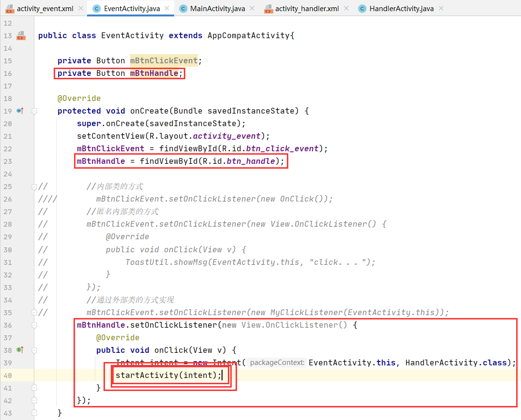
Task: Click the mBtnClickEvent field declaration on line 15
Action: coord(164,60)
